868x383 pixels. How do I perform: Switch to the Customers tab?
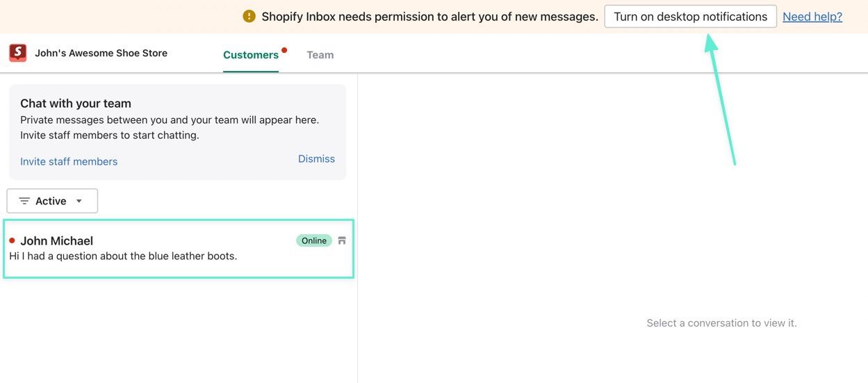coord(250,55)
